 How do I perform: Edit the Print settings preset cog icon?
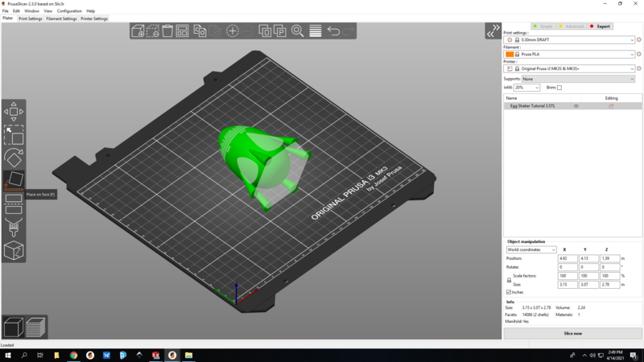pos(638,39)
